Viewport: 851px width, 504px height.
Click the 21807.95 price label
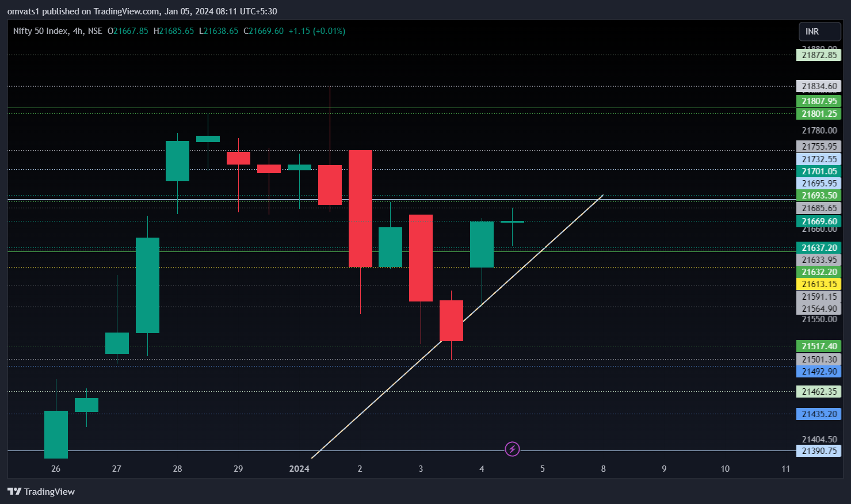click(819, 101)
